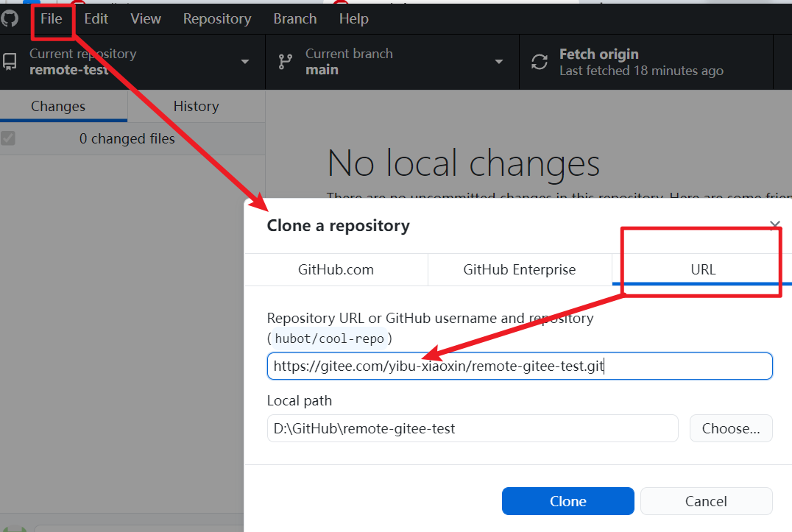Open the Branch menu
This screenshot has width=792, height=532.
click(x=294, y=19)
